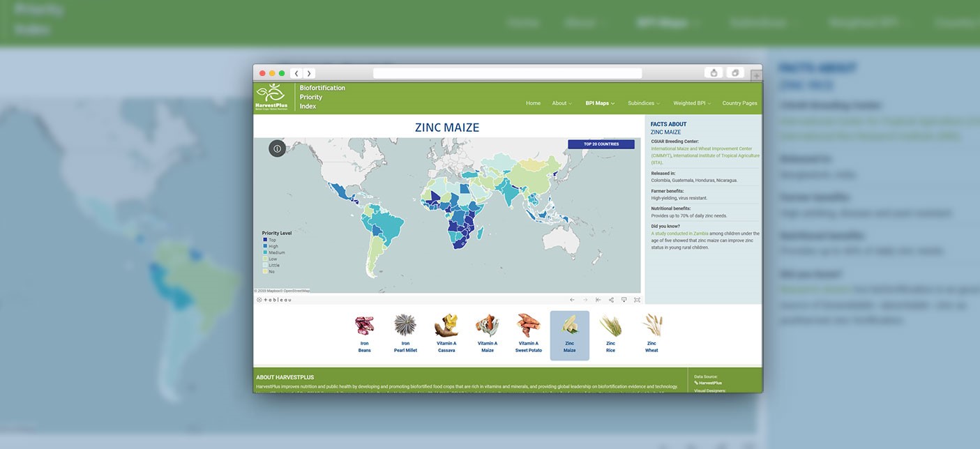Select the Medium priority color swatch
The height and width of the screenshot is (449, 980).
(x=265, y=252)
